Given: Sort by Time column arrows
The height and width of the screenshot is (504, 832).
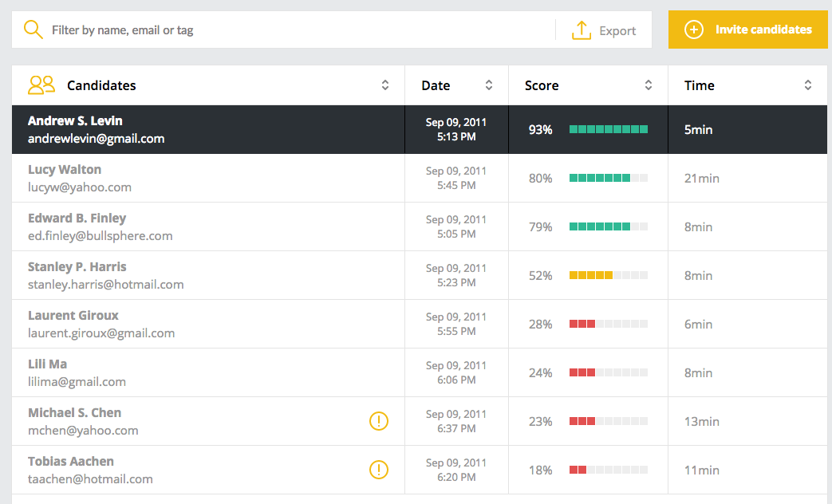Looking at the screenshot, I should coord(807,85).
